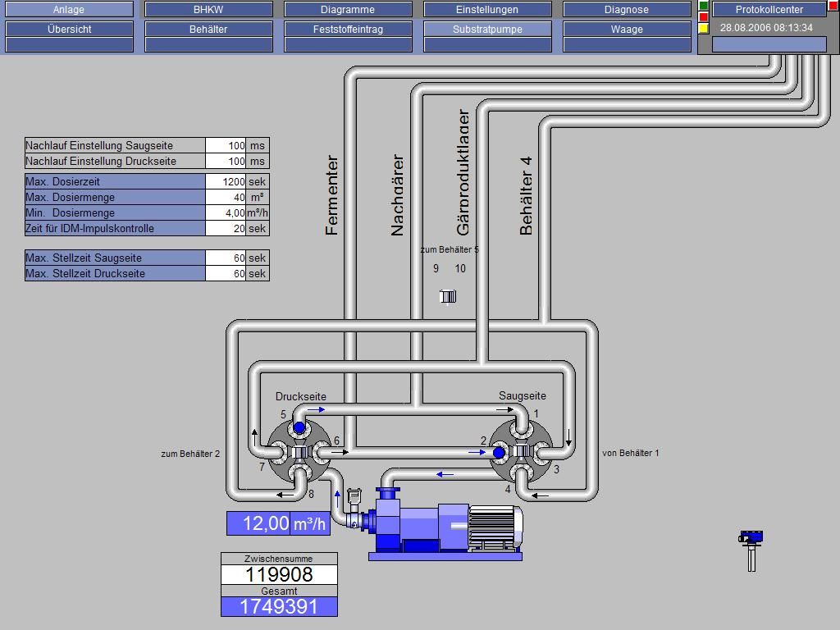Image resolution: width=840 pixels, height=630 pixels.
Task: Click the flow meter sensor beside the pump
Action: point(354,497)
